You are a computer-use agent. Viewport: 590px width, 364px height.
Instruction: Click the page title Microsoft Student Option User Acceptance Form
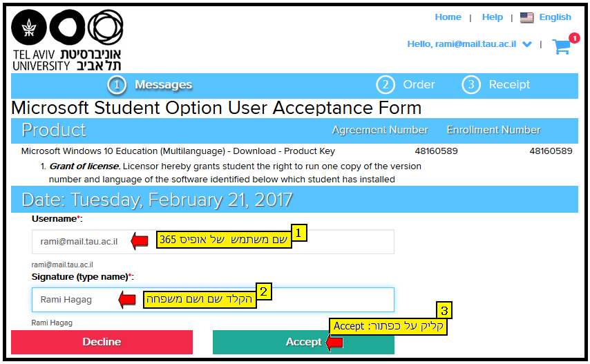[216, 108]
